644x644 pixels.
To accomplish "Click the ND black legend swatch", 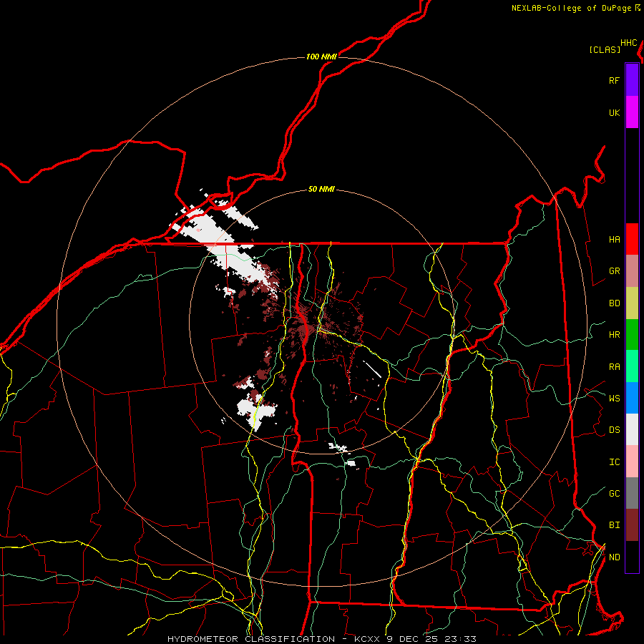I will point(632,557).
